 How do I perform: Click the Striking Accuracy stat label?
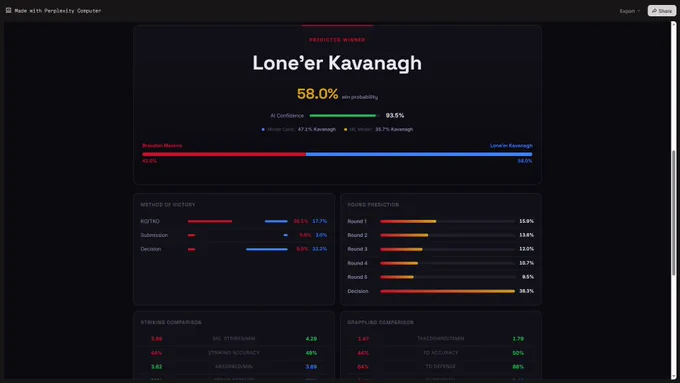click(x=234, y=353)
